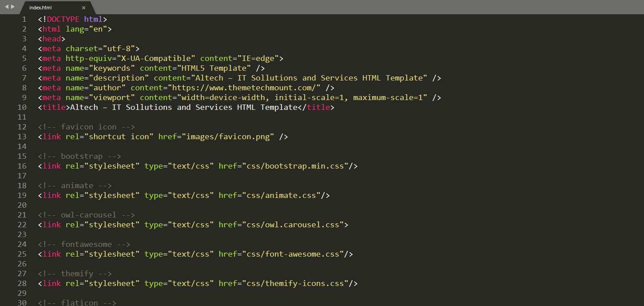Click line number 16 in gutter
This screenshot has height=306, width=644.
pyautogui.click(x=22, y=166)
